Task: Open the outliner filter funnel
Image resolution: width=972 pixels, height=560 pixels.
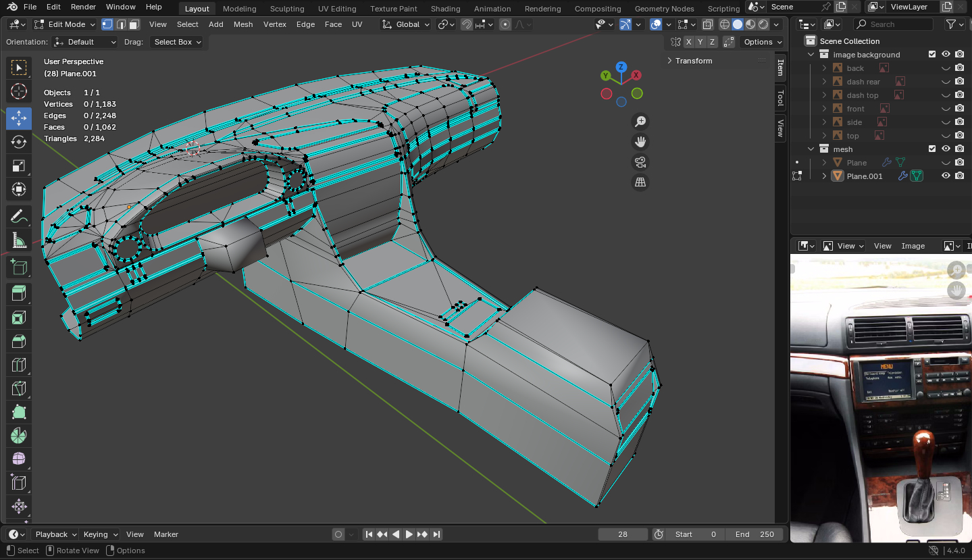Action: 951,24
